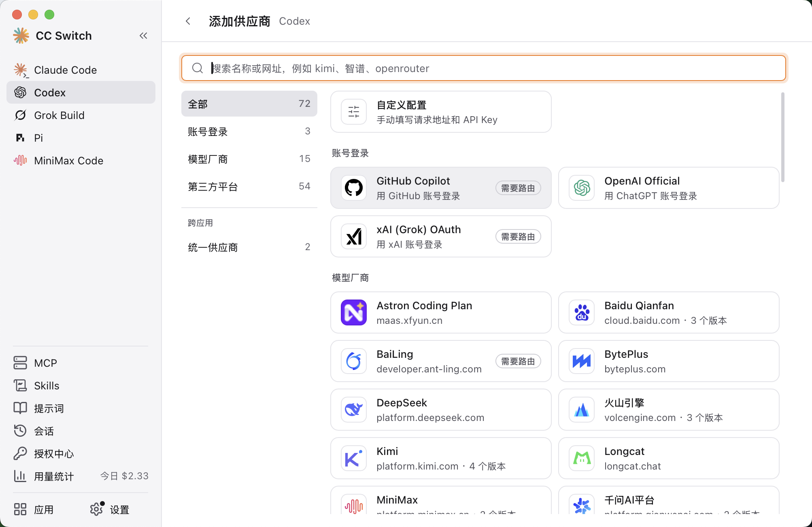The height and width of the screenshot is (527, 812).
Task: Click the CC Switch logo icon
Action: (21, 36)
